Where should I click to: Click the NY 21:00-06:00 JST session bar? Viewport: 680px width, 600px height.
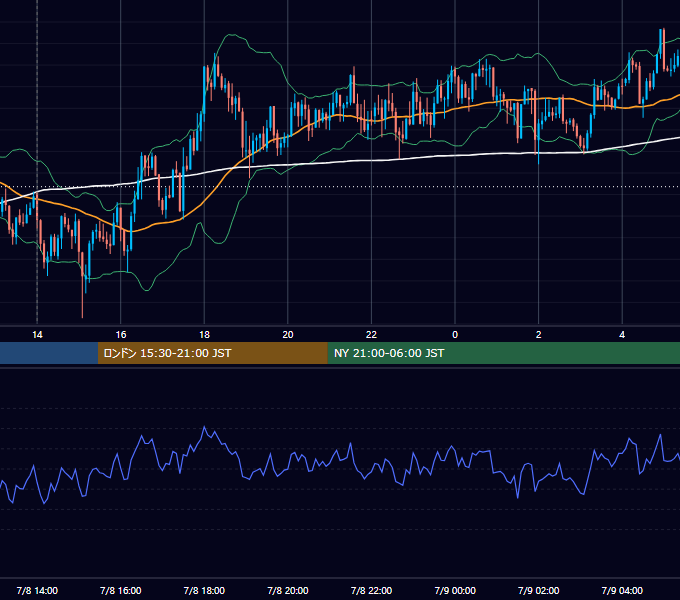point(503,353)
